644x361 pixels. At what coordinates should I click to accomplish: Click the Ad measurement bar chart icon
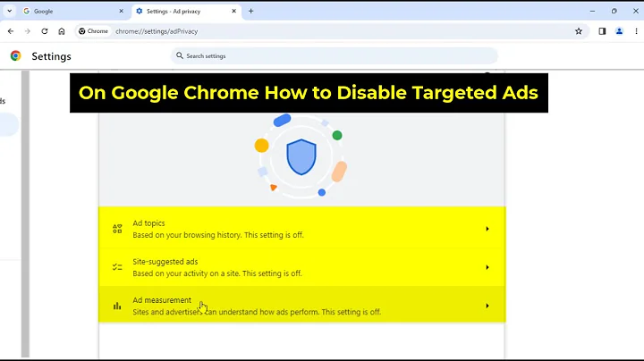[117, 306]
